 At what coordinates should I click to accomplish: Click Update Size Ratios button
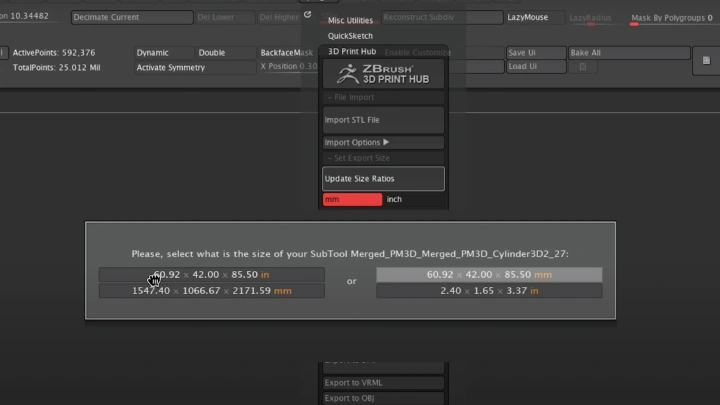coord(383,179)
